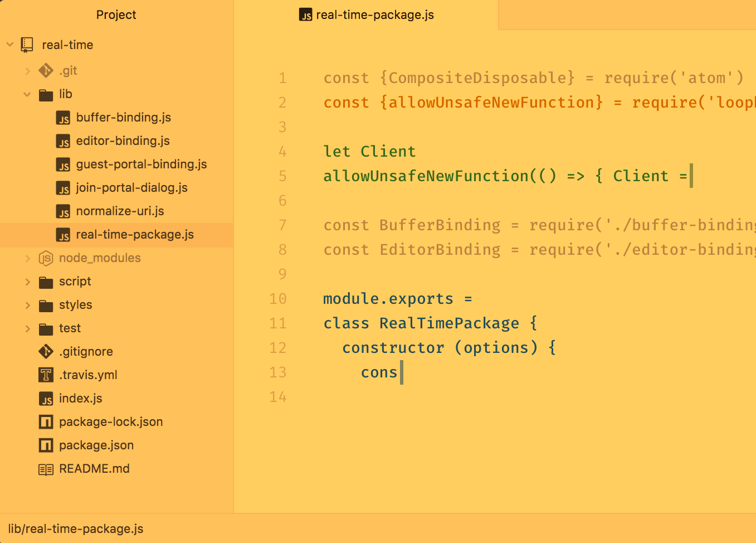Viewport: 756px width, 543px height.
Task: Collapse the lib folder chevron
Action: point(27,94)
